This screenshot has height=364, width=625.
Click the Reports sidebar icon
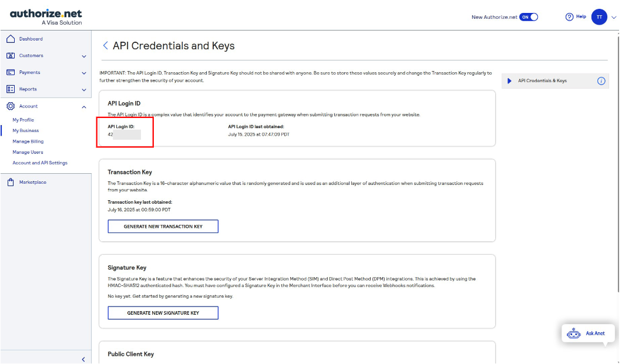[x=11, y=89]
